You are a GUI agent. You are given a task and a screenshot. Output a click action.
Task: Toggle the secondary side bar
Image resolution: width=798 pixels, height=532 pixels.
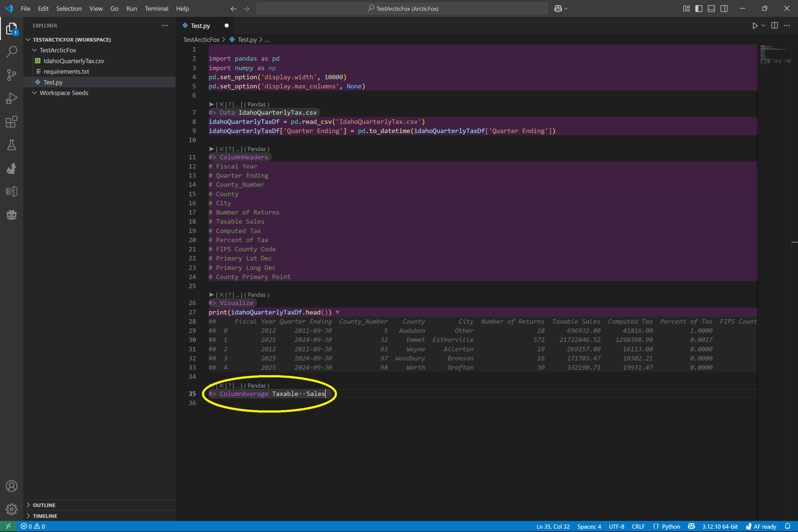click(724, 8)
